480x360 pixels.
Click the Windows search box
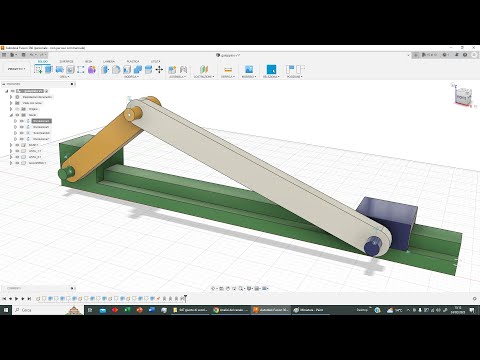point(48,310)
